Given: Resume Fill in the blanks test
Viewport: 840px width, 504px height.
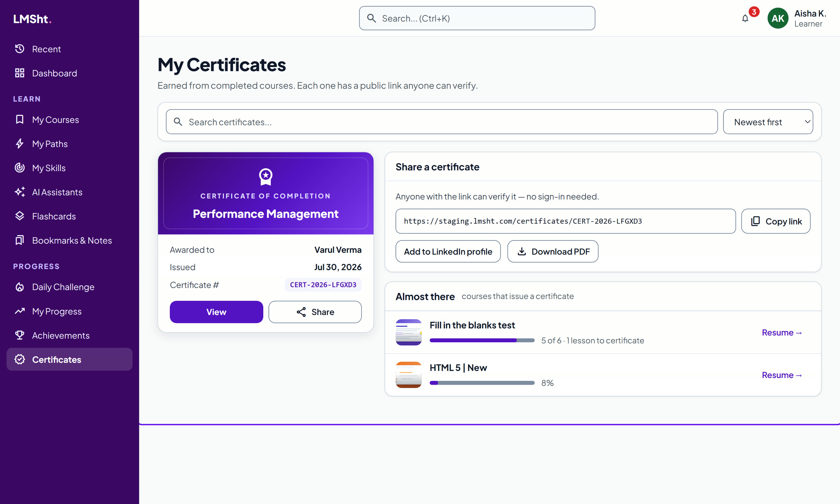Looking at the screenshot, I should pos(782,332).
